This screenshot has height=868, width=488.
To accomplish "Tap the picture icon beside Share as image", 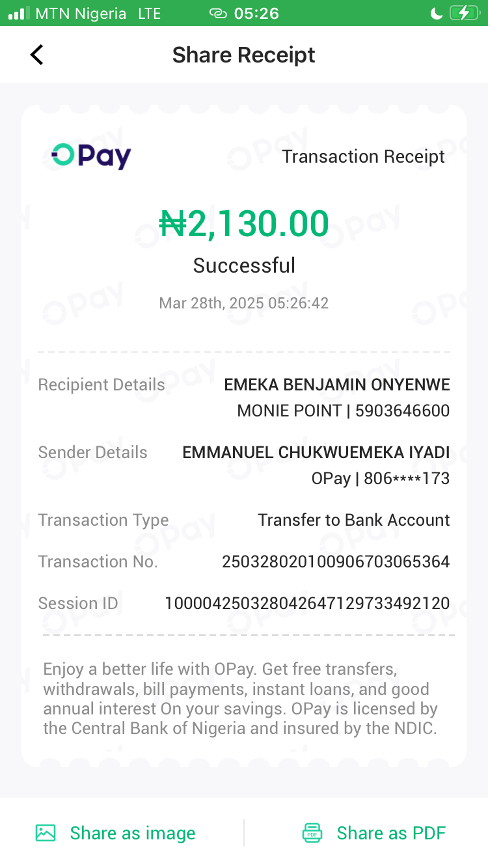I will point(46,833).
